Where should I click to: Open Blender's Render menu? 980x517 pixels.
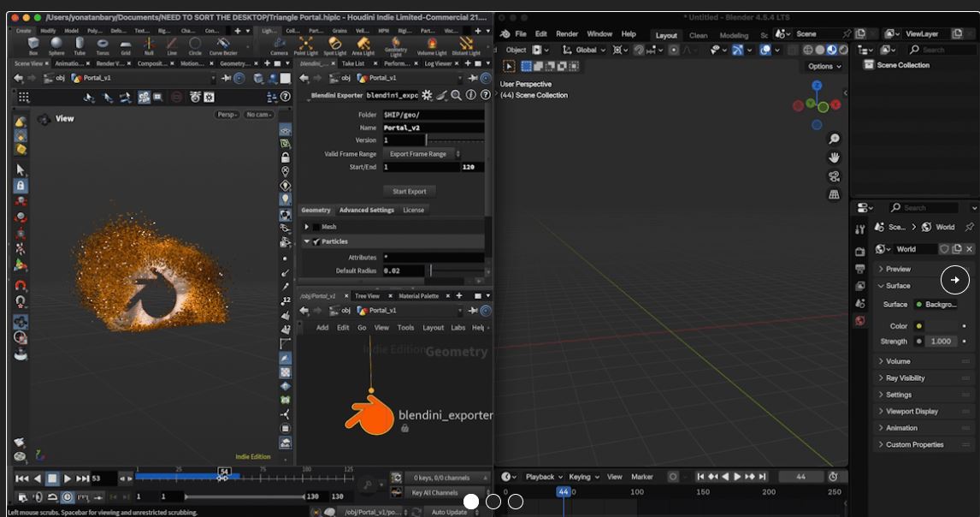[567, 33]
